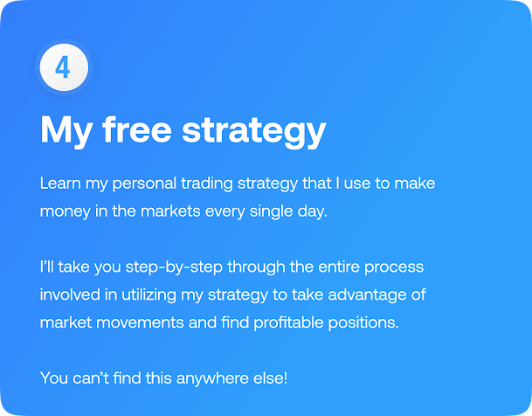This screenshot has width=532, height=416.
Task: Click the word "strategy" in the heading
Action: coord(253,132)
